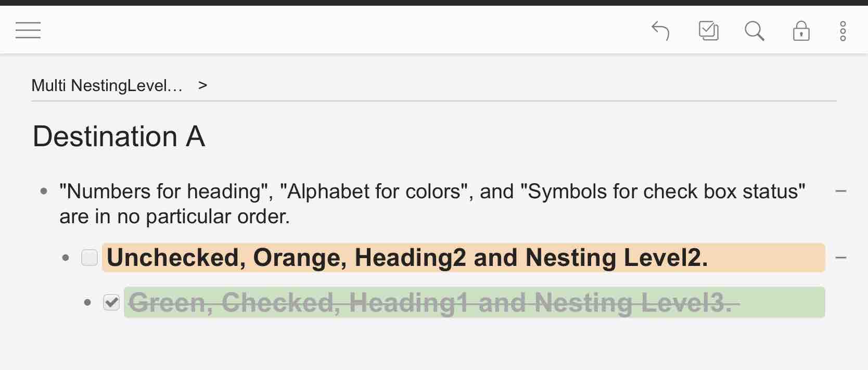Image resolution: width=868 pixels, height=370 pixels.
Task: Click the bullet beside the Green item
Action: pos(87,302)
